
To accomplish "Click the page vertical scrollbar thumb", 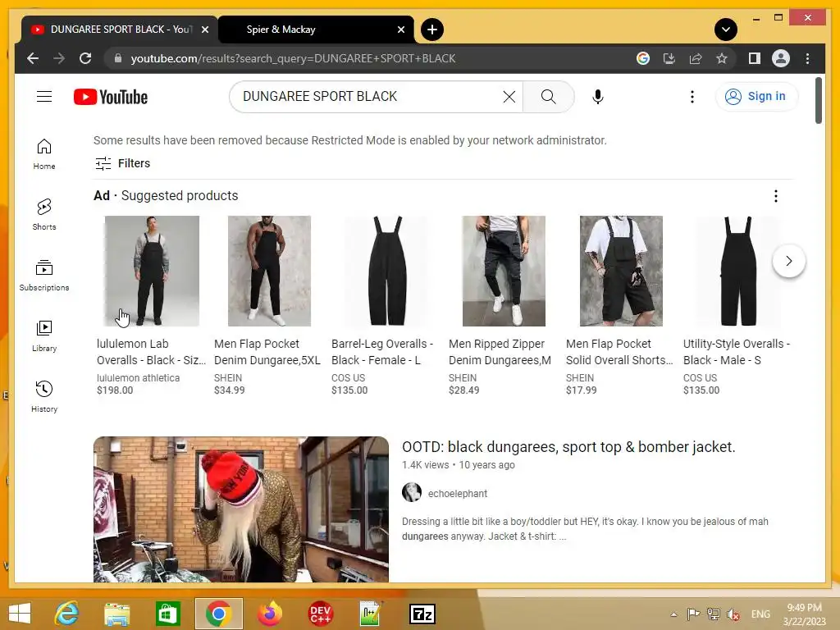I will [x=818, y=101].
